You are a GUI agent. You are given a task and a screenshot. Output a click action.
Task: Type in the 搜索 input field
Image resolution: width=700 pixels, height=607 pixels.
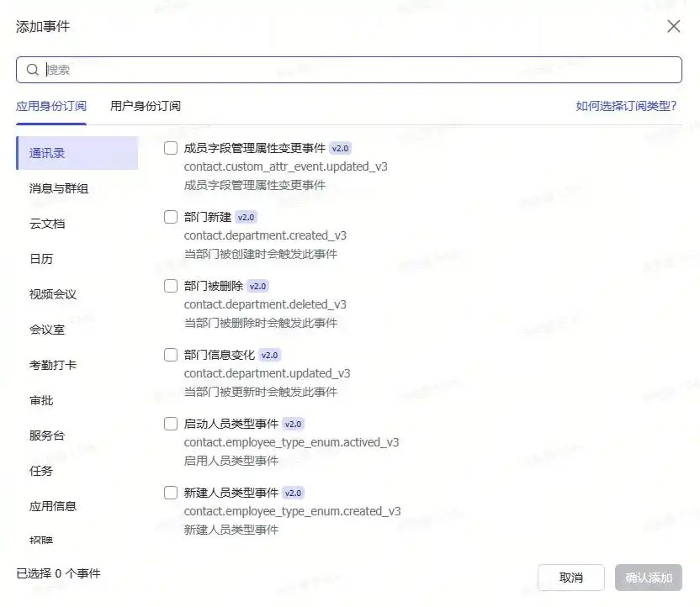(x=353, y=70)
